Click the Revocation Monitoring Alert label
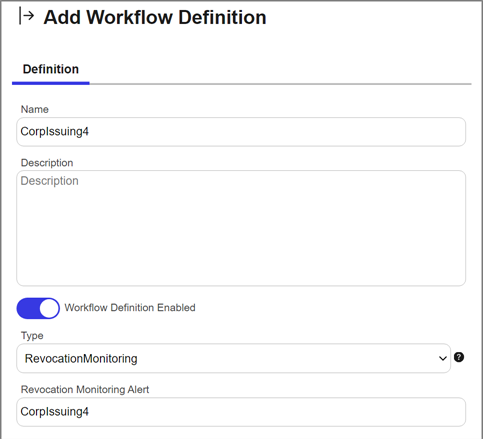The height and width of the screenshot is (439, 483). tap(85, 389)
